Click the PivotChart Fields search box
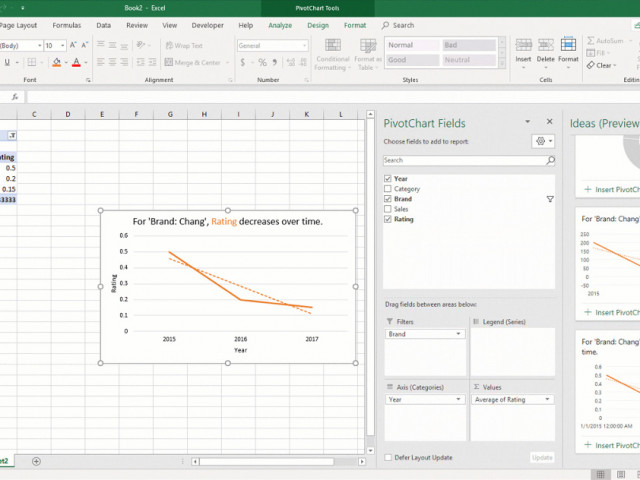This screenshot has width=640, height=480. pyautogui.click(x=465, y=160)
